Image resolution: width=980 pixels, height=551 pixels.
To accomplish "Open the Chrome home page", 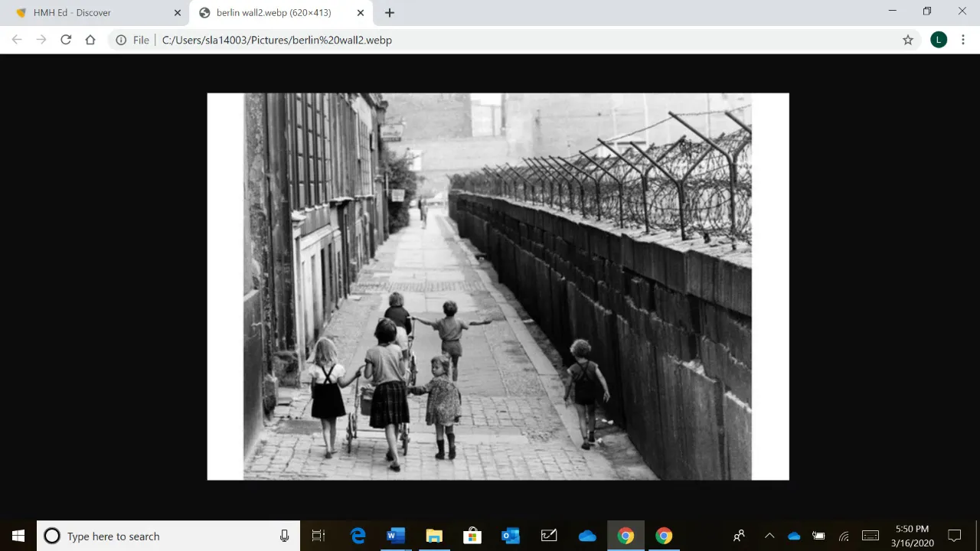I will tap(90, 40).
